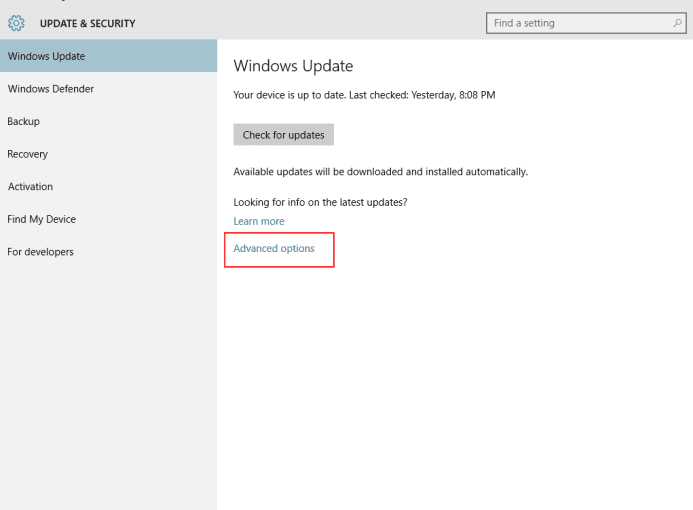Click the 'Your device is up to date' status
This screenshot has width=693, height=510.
364,95
